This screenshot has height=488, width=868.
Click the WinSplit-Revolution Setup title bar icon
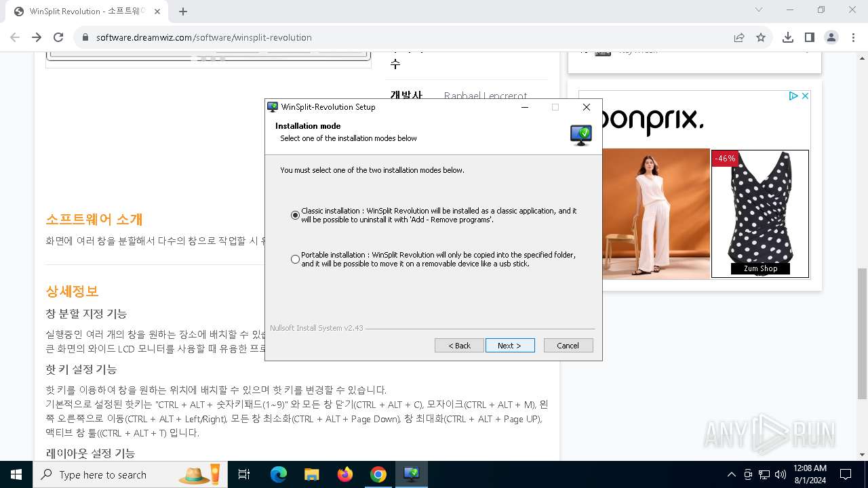(x=273, y=107)
